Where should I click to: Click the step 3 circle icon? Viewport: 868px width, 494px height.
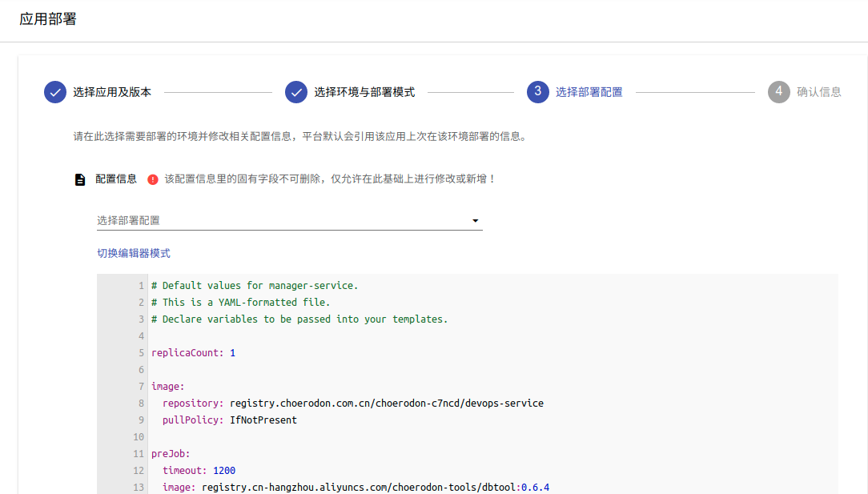point(537,92)
